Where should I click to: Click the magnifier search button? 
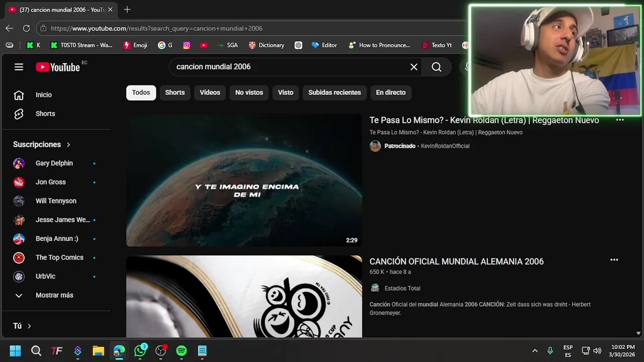click(436, 67)
